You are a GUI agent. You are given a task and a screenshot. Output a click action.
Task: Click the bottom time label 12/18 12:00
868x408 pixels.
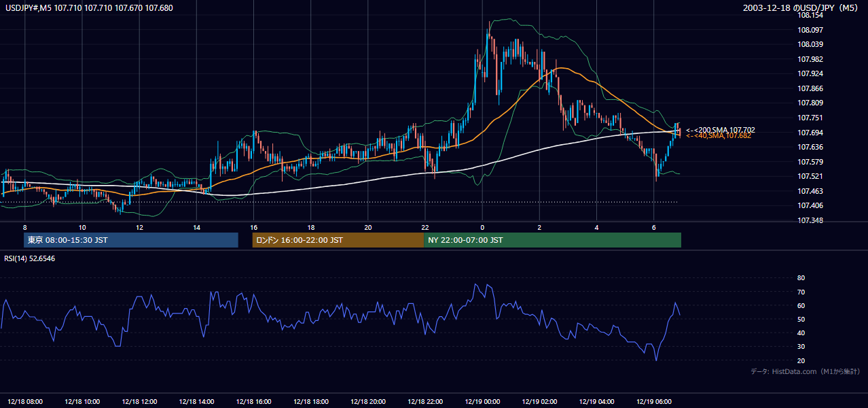pos(139,401)
